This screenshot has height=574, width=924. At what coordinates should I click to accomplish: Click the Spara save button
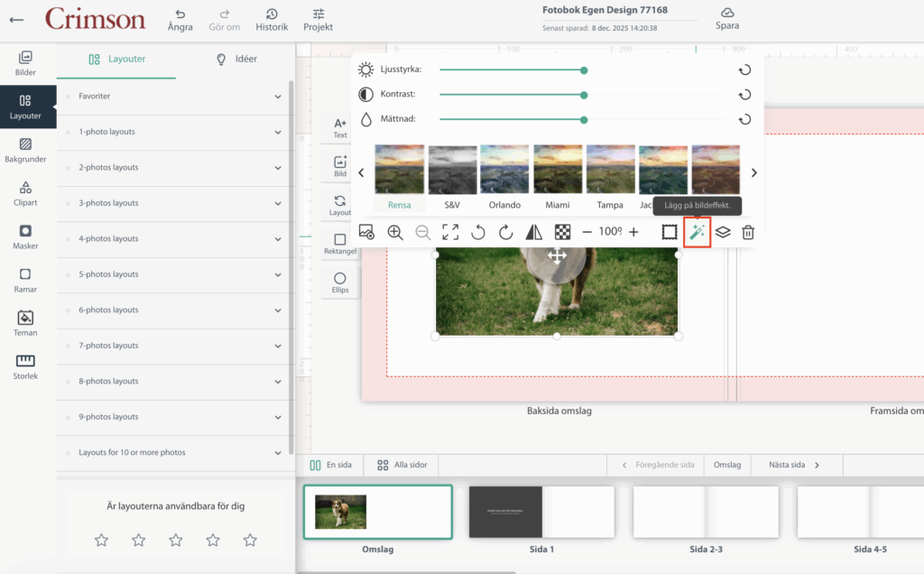tap(727, 18)
